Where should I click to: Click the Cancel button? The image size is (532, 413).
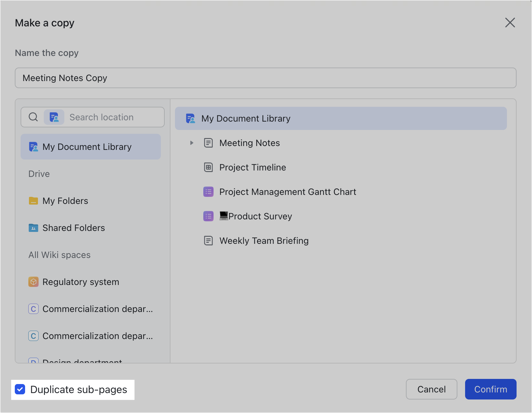431,389
